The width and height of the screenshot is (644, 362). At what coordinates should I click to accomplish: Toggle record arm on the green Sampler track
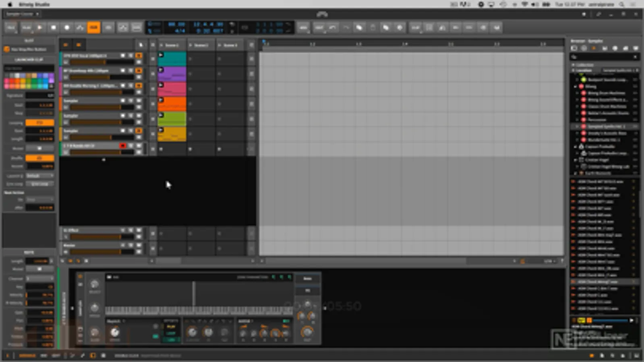[x=123, y=115]
